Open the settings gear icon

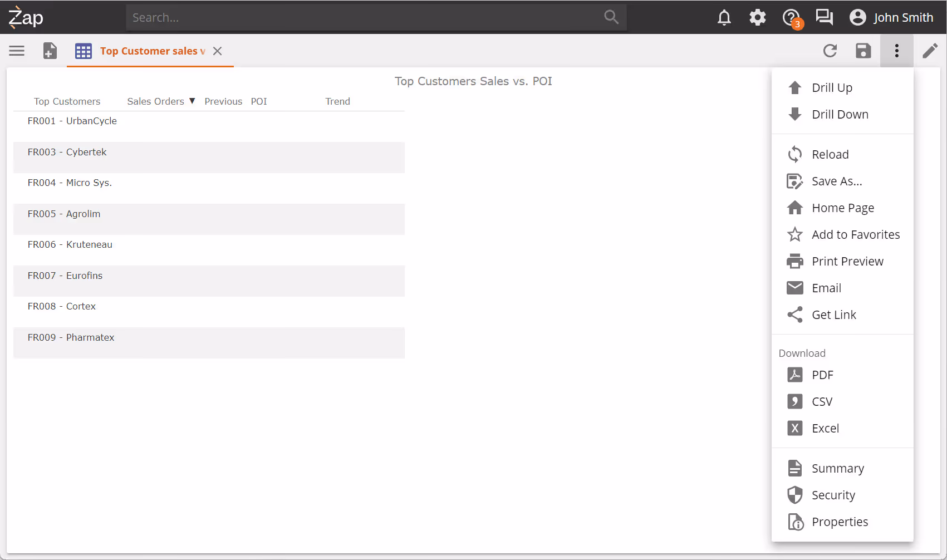(x=757, y=18)
